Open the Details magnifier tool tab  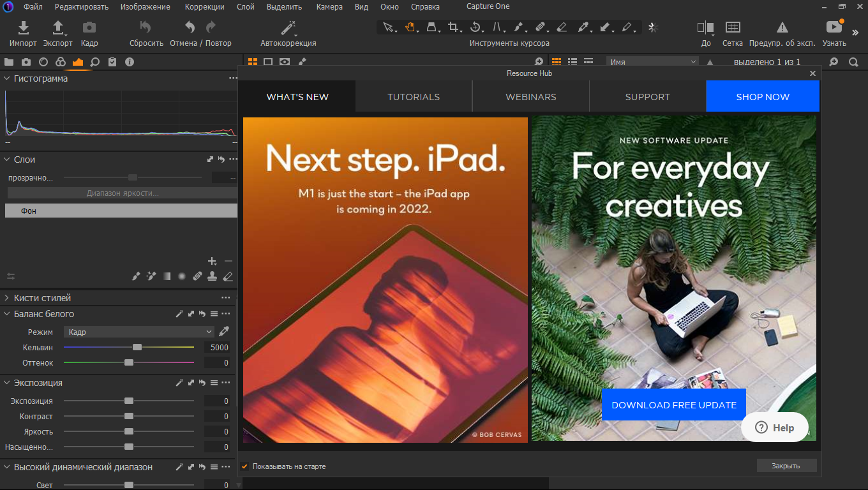(x=95, y=62)
